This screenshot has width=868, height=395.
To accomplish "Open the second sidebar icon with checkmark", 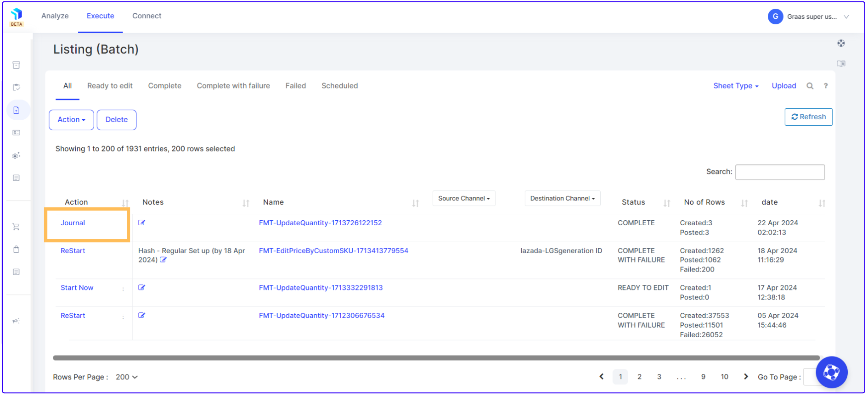I will pyautogui.click(x=16, y=88).
